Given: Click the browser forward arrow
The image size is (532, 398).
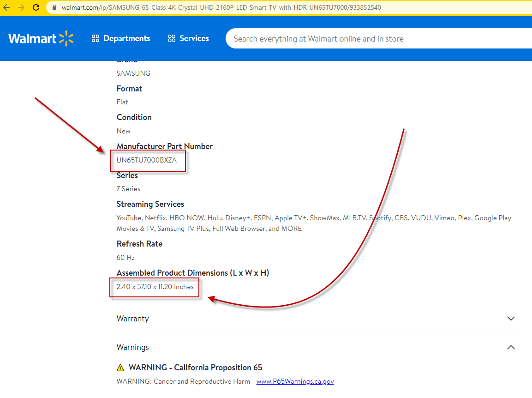Looking at the screenshot, I should click(x=21, y=7).
